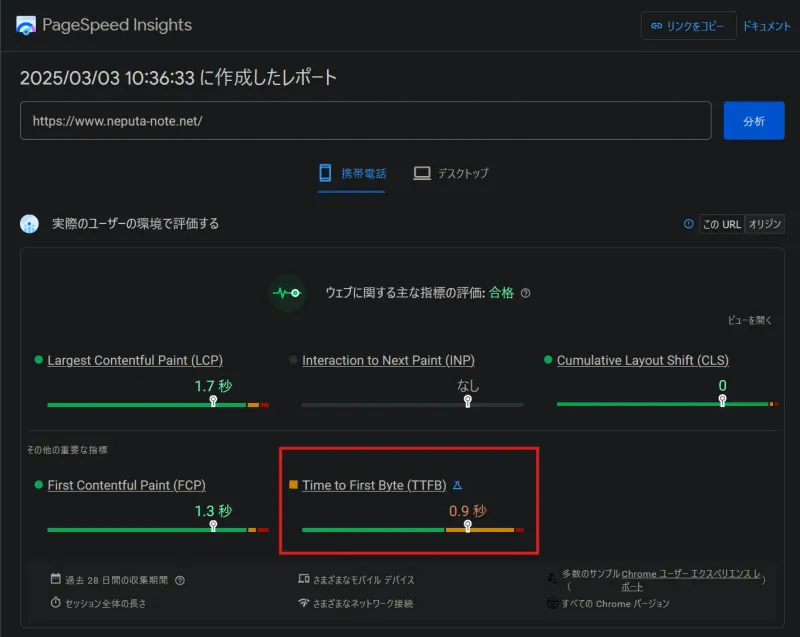Viewport: 800px width, 637px height.
Task: Click the experimental flask icon next to TTFB
Action: [458, 484]
